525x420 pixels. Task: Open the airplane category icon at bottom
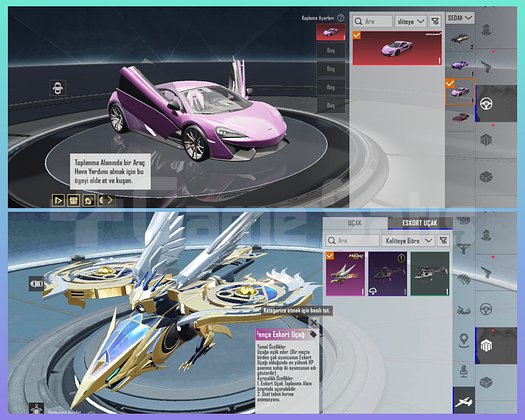click(x=464, y=401)
